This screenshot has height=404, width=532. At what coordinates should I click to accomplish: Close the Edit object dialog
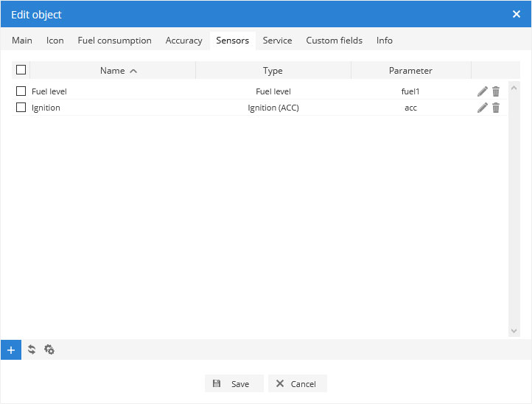(x=517, y=14)
